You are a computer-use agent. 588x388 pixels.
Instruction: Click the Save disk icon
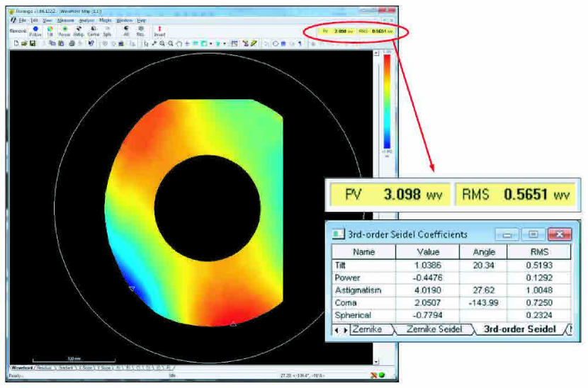pyautogui.click(x=33, y=43)
